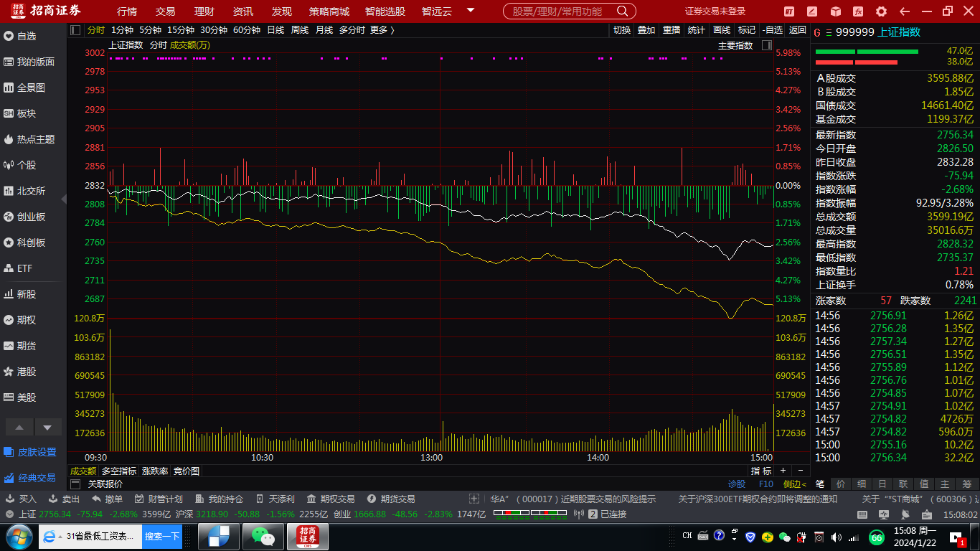Open the 行情 menu
Screen dimensions: 980x551
pos(127,11)
